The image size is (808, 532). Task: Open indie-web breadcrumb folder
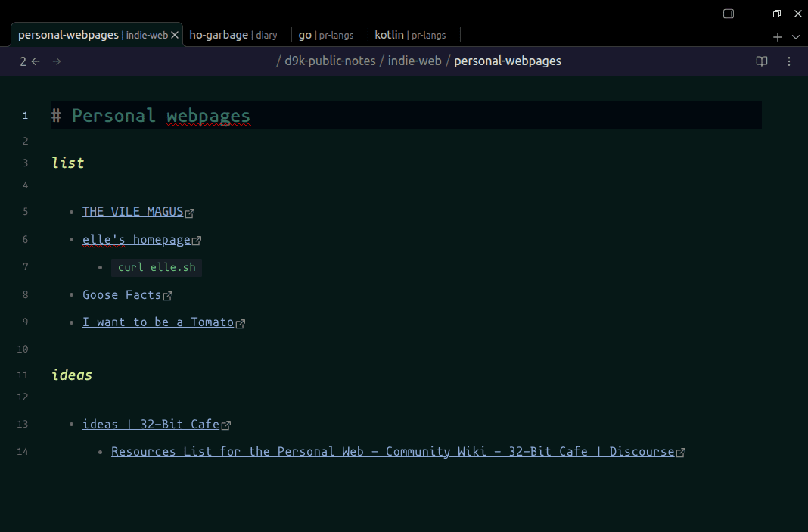415,61
